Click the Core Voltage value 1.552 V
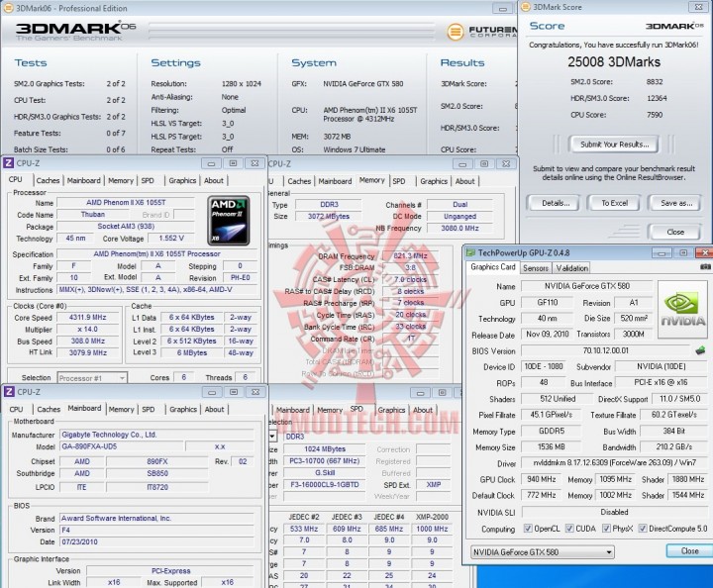 coord(171,239)
